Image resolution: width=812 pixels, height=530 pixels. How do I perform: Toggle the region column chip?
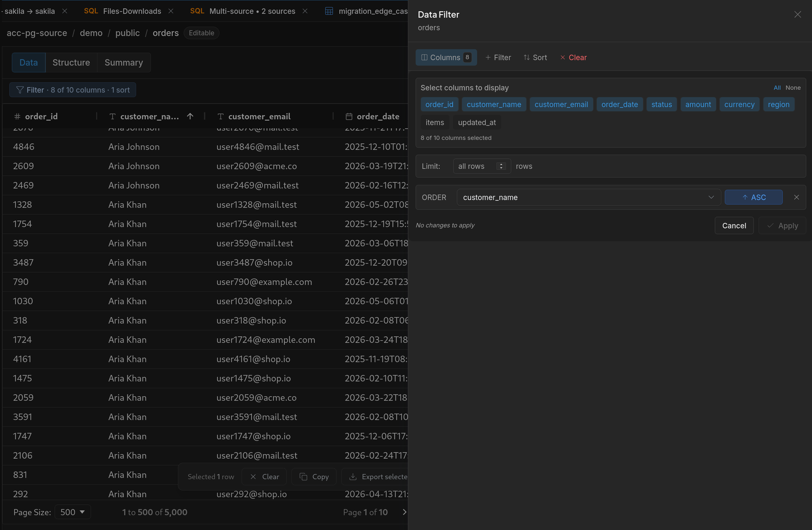(778, 104)
